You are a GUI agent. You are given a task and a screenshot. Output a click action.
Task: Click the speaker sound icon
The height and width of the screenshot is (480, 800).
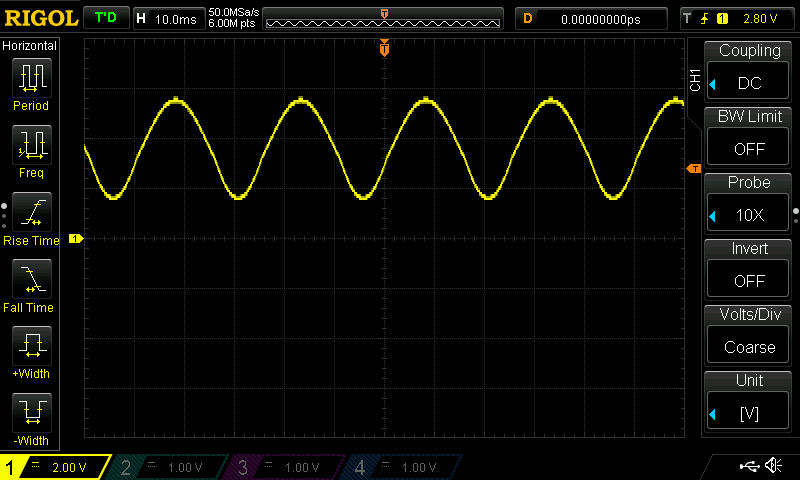(773, 465)
